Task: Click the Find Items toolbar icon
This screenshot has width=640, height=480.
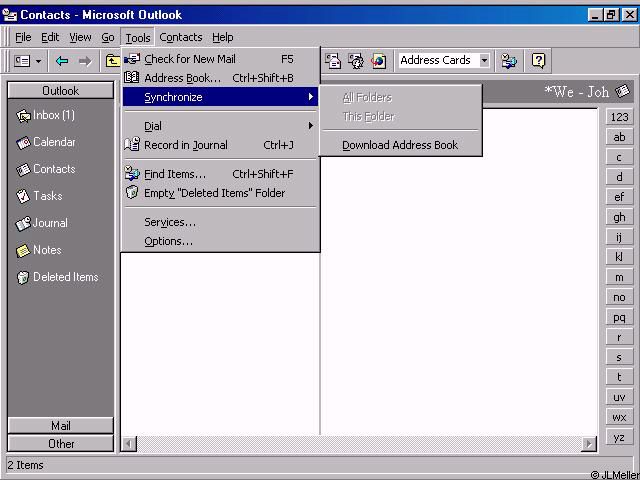Action: [509, 61]
